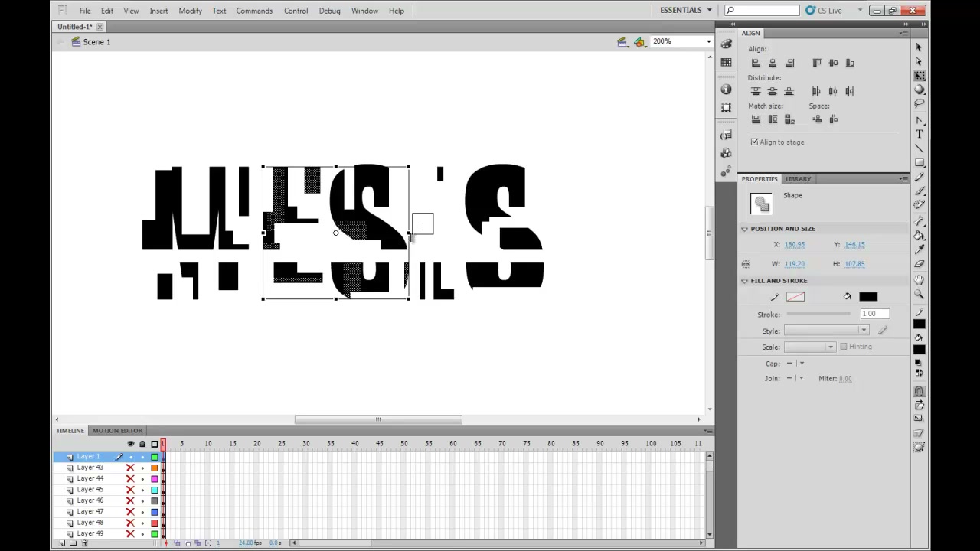
Task: Select the Rectangle tool
Action: click(x=919, y=162)
